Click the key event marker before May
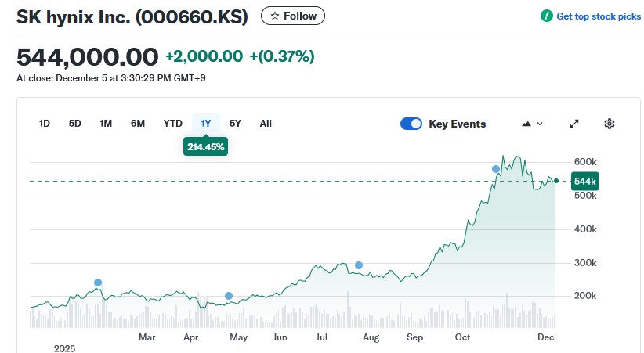The width and height of the screenshot is (644, 353). 229,296
